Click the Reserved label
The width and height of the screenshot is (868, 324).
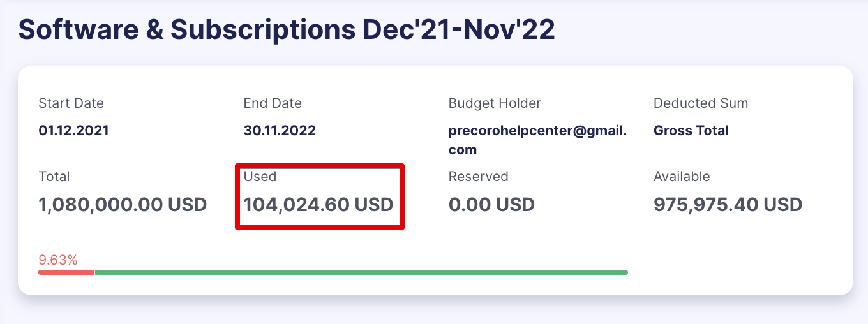click(x=478, y=177)
